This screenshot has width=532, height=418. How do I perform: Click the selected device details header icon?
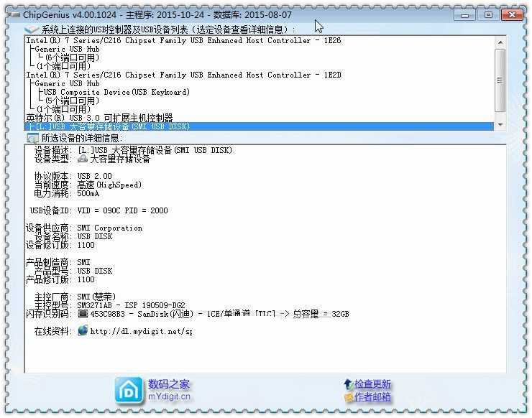(32, 137)
